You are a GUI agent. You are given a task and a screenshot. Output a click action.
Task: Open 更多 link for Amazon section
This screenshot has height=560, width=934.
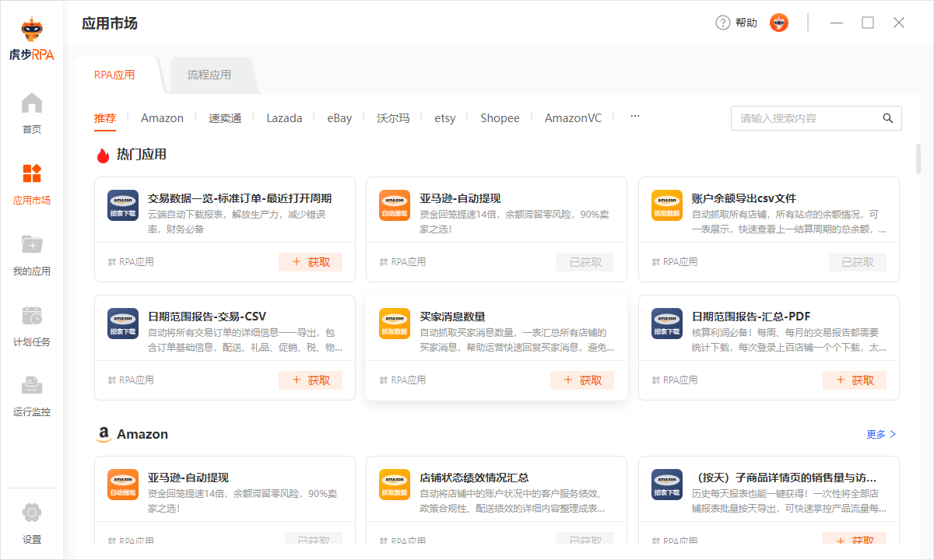[x=882, y=434]
